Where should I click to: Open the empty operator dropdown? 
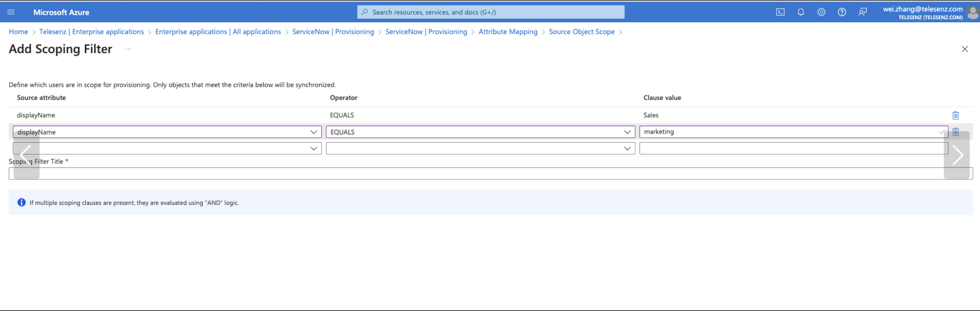(x=480, y=148)
